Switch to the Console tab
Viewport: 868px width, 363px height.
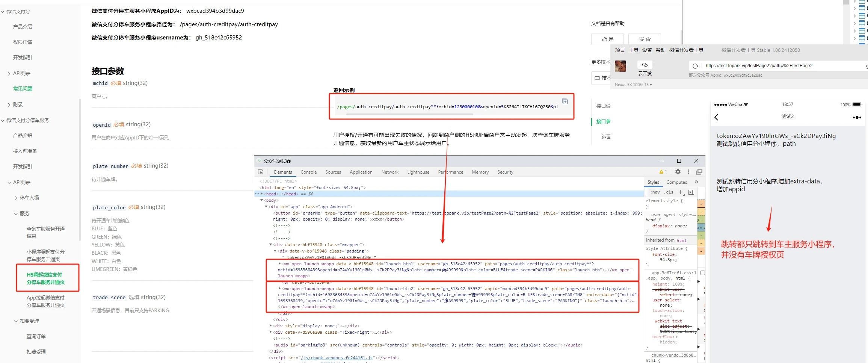coord(308,172)
